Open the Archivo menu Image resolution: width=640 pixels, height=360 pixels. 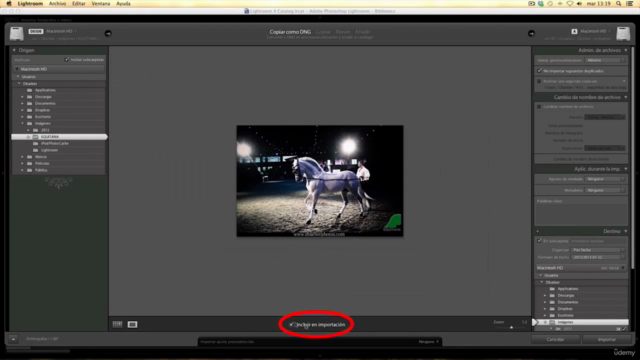coord(57,4)
